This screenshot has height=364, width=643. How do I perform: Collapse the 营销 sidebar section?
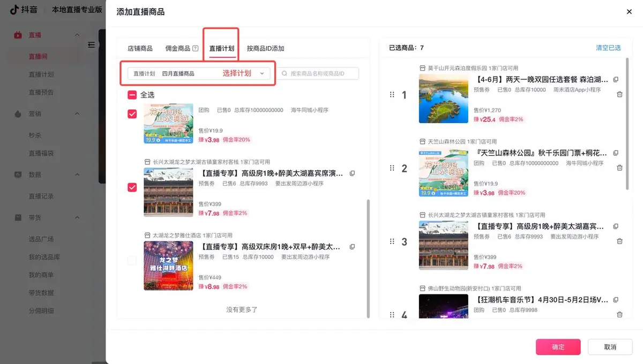pyautogui.click(x=77, y=114)
